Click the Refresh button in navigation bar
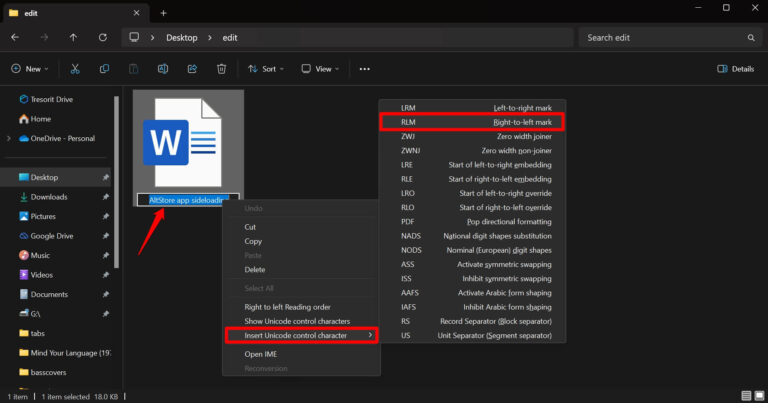This screenshot has width=768, height=403. 103,37
